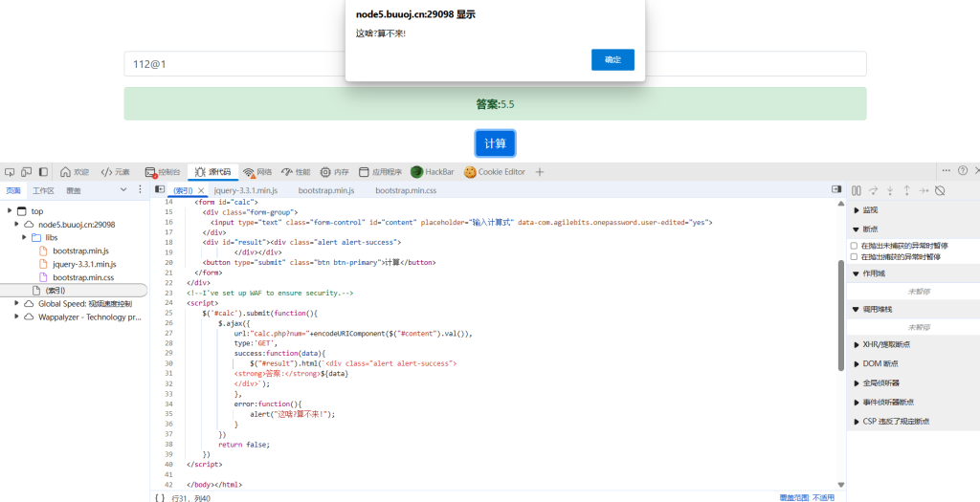Click the hide navigator pane icon
This screenshot has width=980, height=502.
(160, 189)
